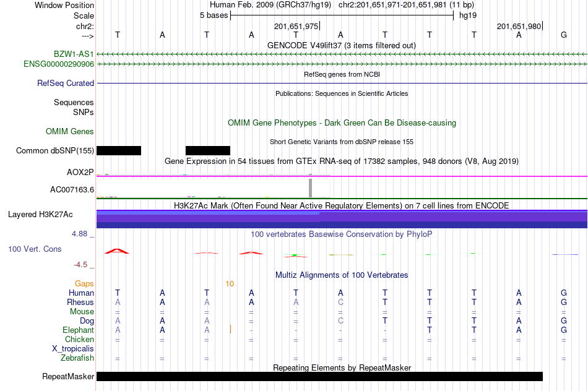The height and width of the screenshot is (391, 588).
Task: Select the Mouse alignment row label
Action: point(82,312)
